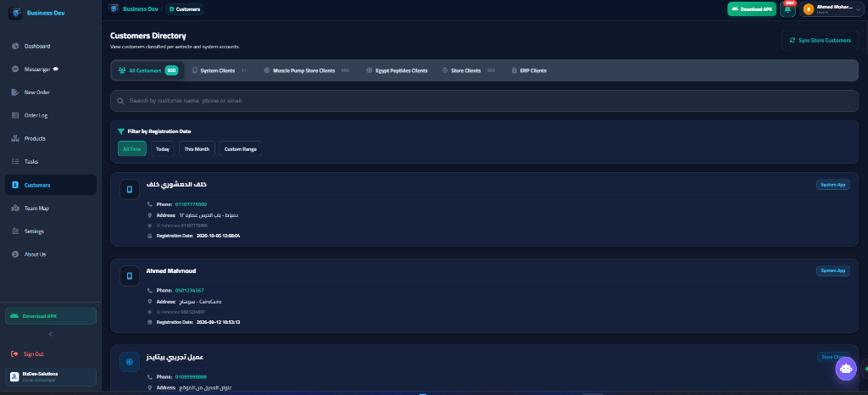The width and height of the screenshot is (868, 395).
Task: Click Sign Out in the sidebar
Action: point(28,354)
